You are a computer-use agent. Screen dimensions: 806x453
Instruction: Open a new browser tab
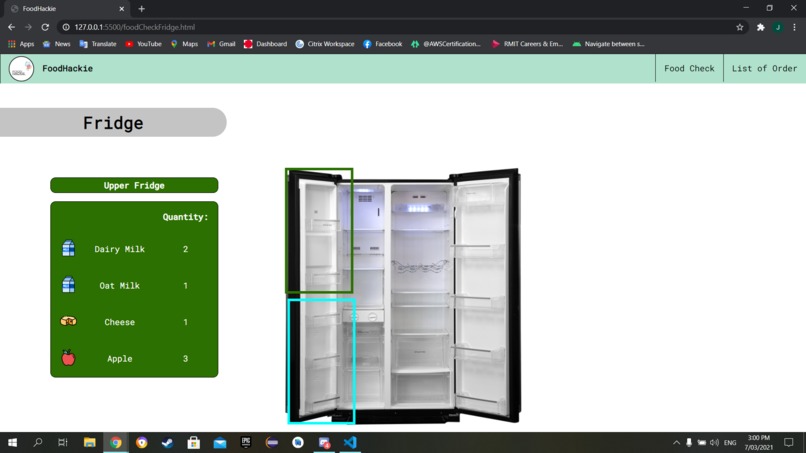point(141,9)
